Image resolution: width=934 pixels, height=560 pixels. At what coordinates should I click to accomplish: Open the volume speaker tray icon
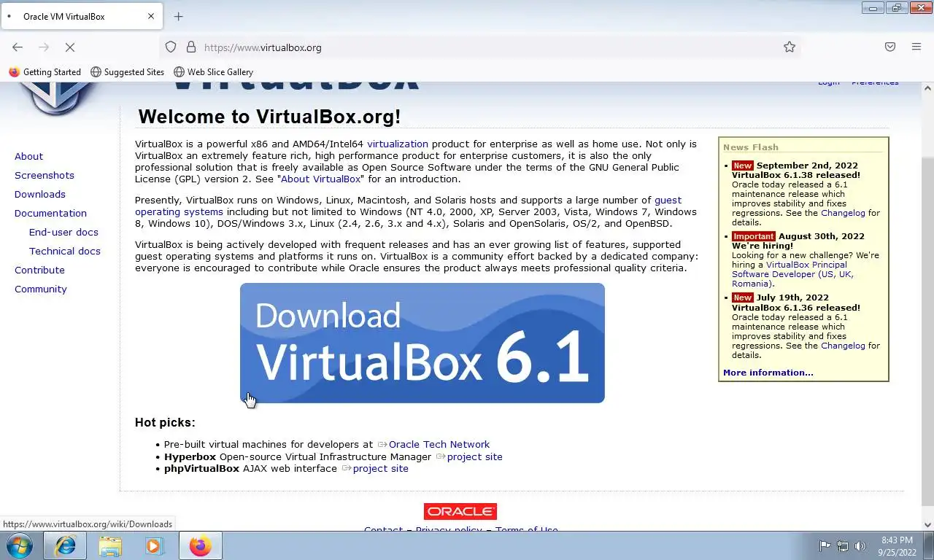click(860, 545)
